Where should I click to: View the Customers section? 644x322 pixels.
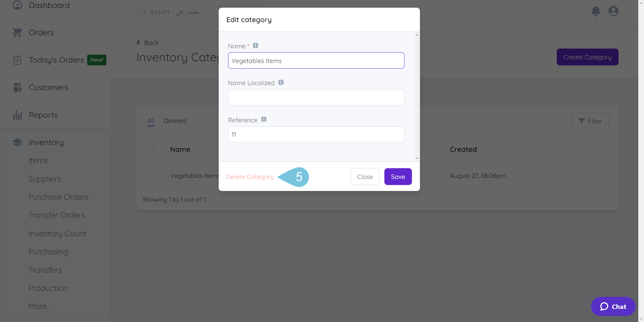(48, 87)
